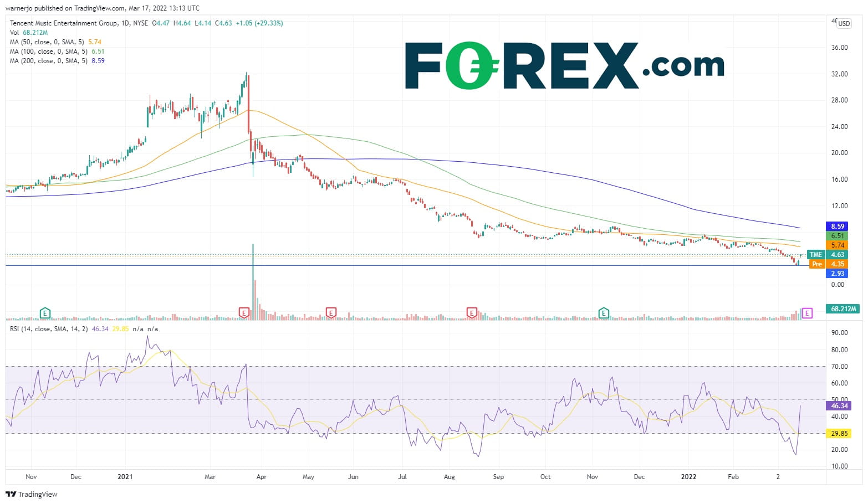
Task: Click the TradingView logo at bottom left
Action: point(32,494)
